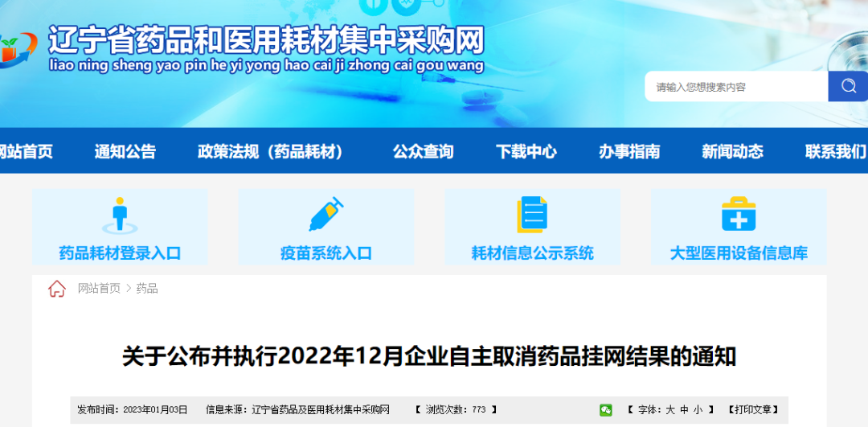Open the 办事指南 menu item
The image size is (868, 427).
(629, 151)
